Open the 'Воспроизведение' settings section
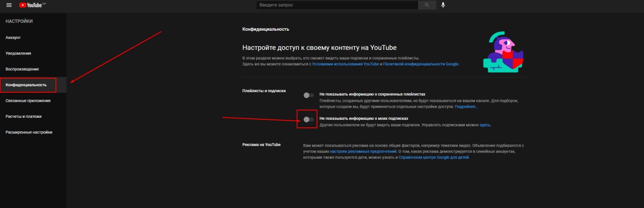The width and height of the screenshot is (644, 208). point(33,69)
